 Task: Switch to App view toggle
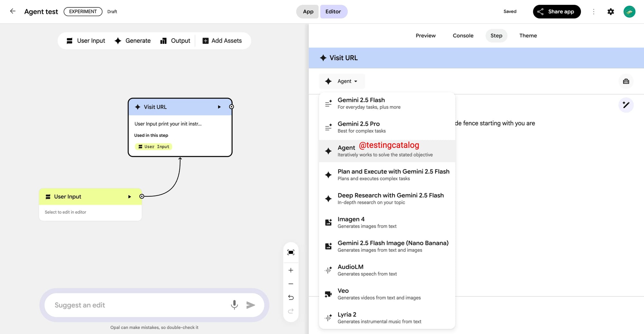[308, 12]
